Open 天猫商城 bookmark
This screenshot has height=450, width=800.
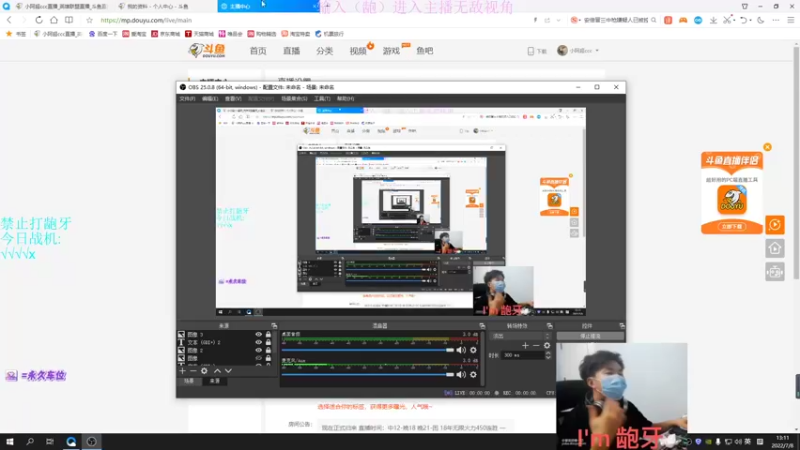[199, 34]
